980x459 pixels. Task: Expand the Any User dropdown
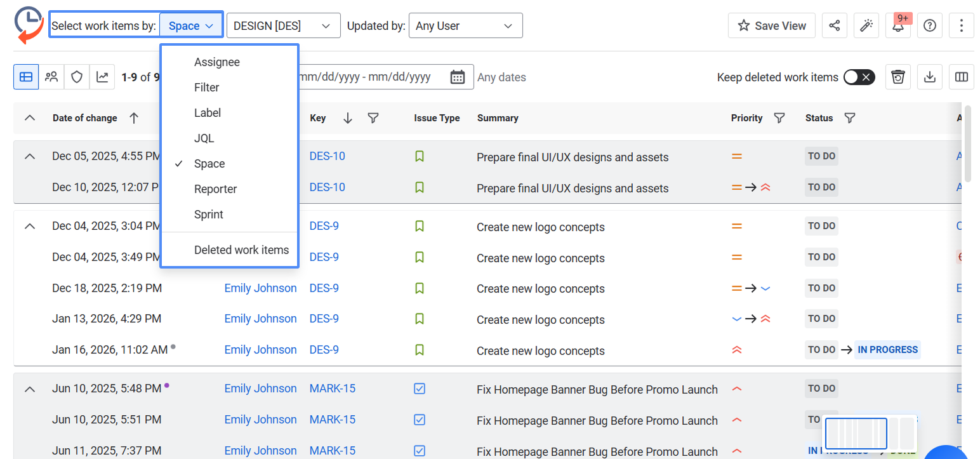click(465, 26)
